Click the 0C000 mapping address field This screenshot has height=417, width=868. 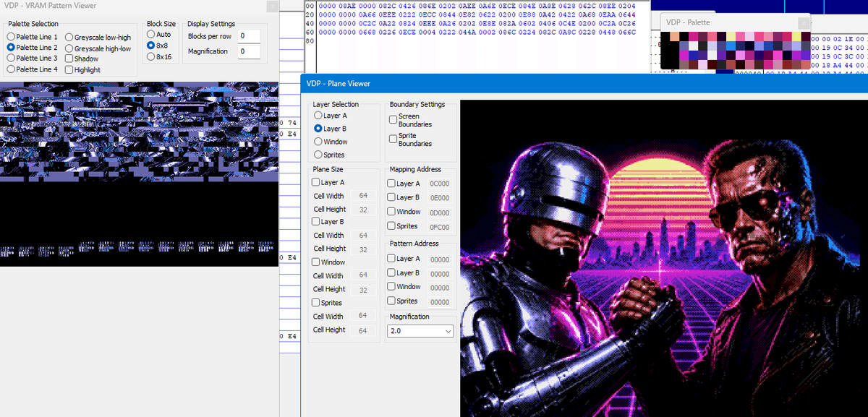click(439, 184)
